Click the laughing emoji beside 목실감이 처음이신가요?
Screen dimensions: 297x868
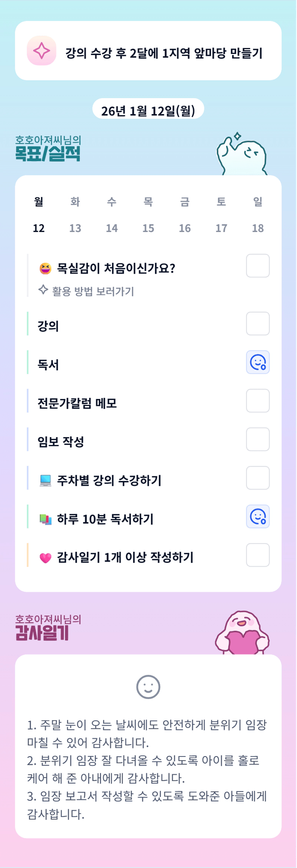45,268
